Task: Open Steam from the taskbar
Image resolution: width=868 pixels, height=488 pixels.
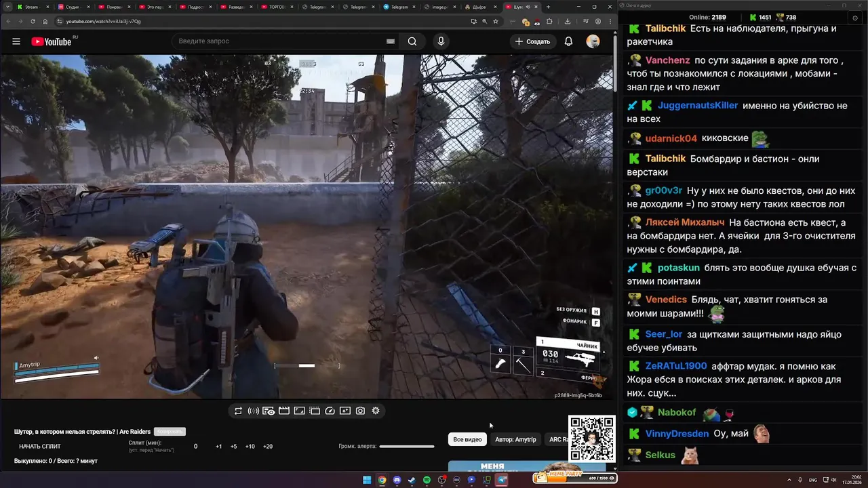Action: (x=412, y=480)
